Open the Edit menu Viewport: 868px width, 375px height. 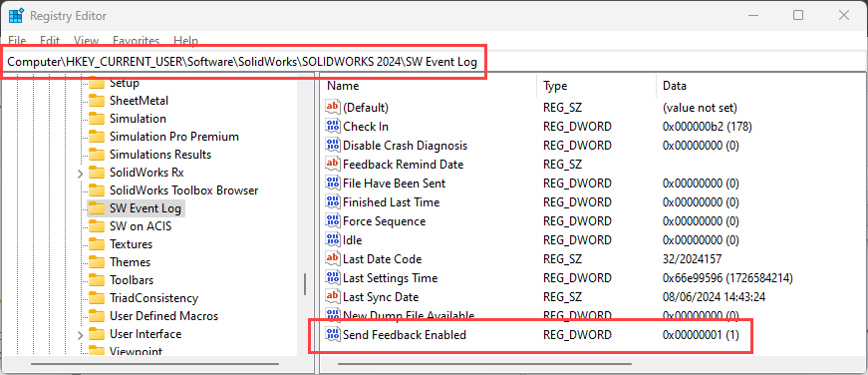tap(50, 41)
